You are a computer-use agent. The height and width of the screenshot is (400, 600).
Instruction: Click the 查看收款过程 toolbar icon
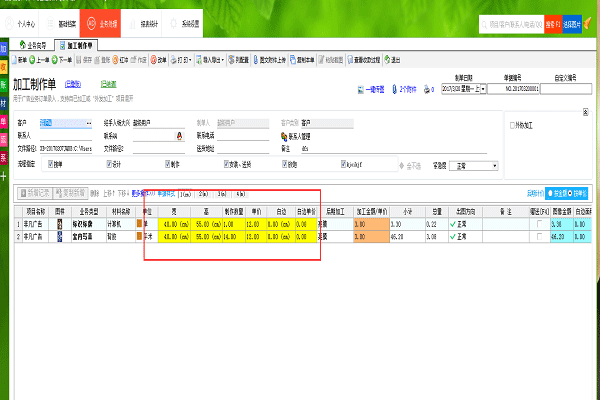364,60
